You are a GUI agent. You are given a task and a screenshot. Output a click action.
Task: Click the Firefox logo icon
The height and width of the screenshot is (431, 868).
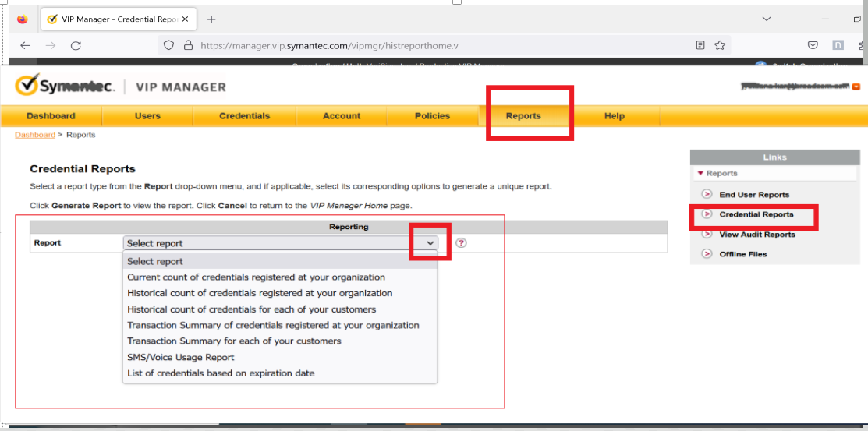[x=22, y=19]
